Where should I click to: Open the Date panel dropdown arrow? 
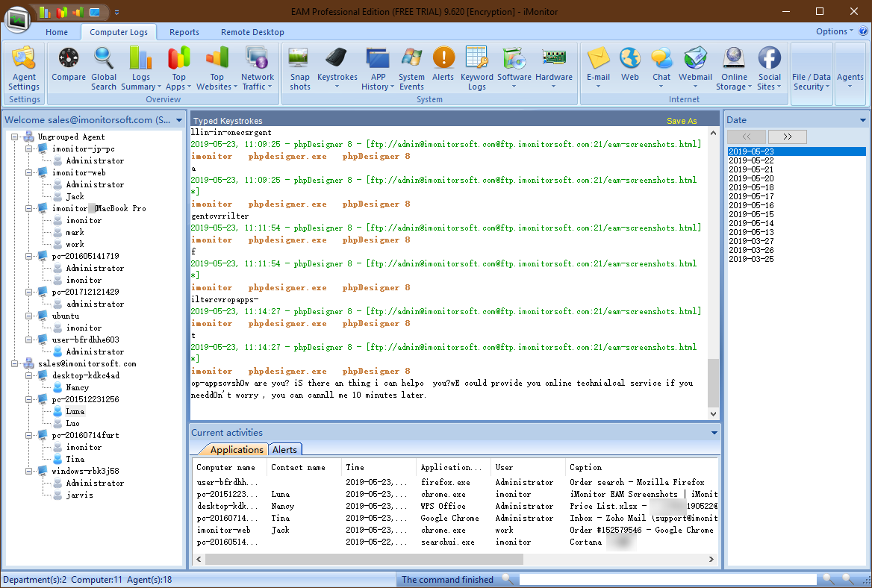[x=862, y=120]
